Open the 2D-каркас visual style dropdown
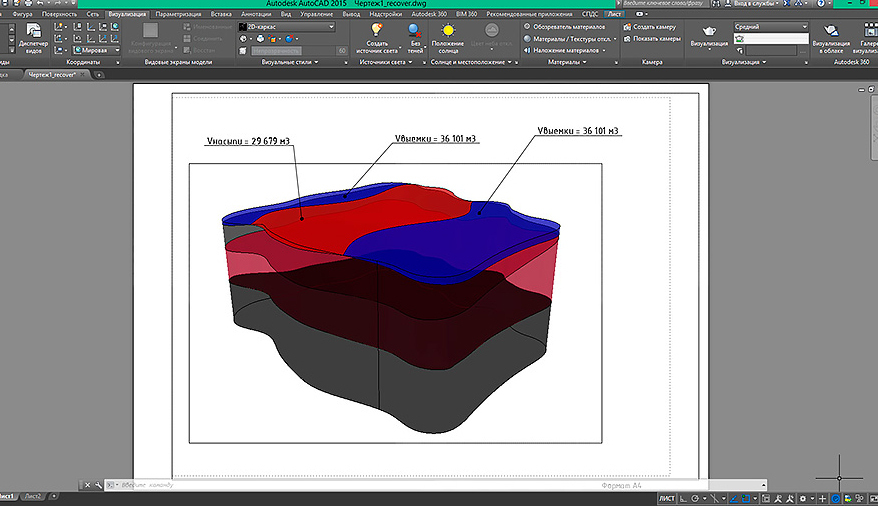 288,27
